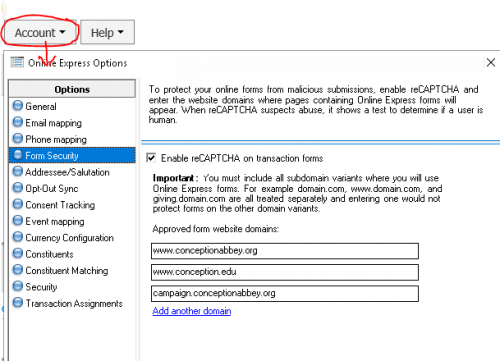Open the Help dropdown menu
The height and width of the screenshot is (361, 500).
pyautogui.click(x=107, y=32)
